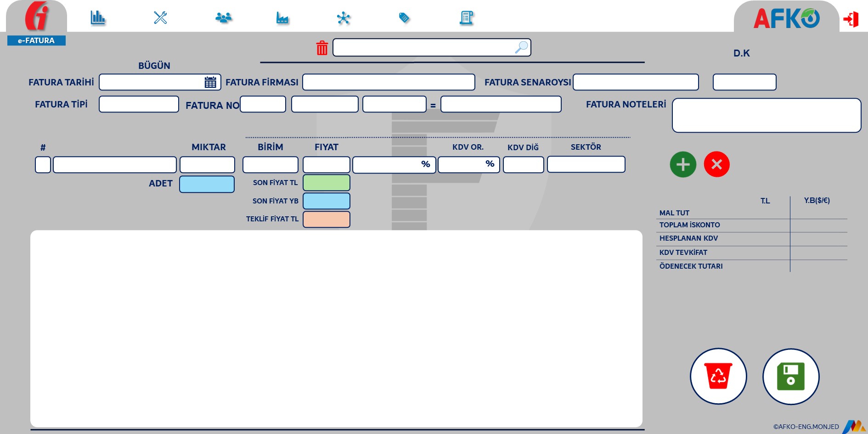
Task: Click the Y.B($/€) column header
Action: point(817,201)
